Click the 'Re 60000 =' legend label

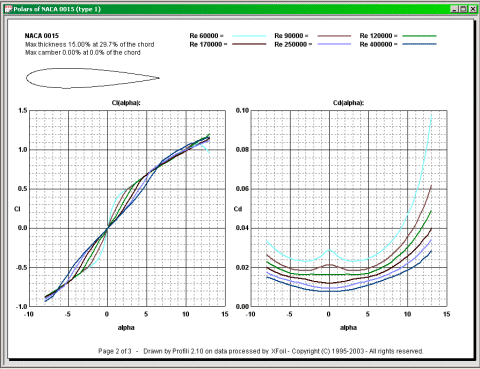(x=206, y=36)
